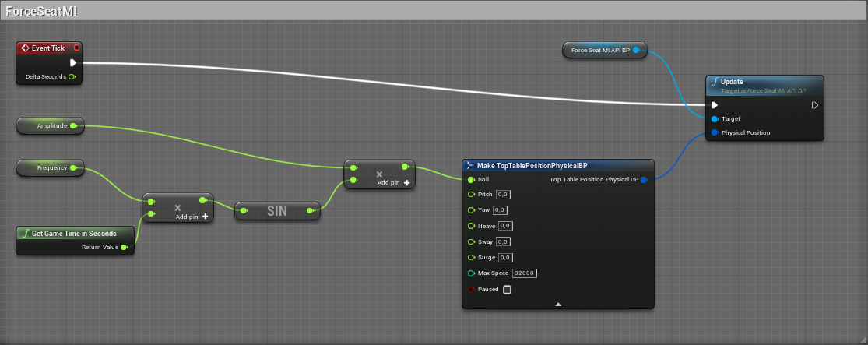Click the Frequency variable output pin
Image resolution: width=868 pixels, height=345 pixels.
point(73,167)
